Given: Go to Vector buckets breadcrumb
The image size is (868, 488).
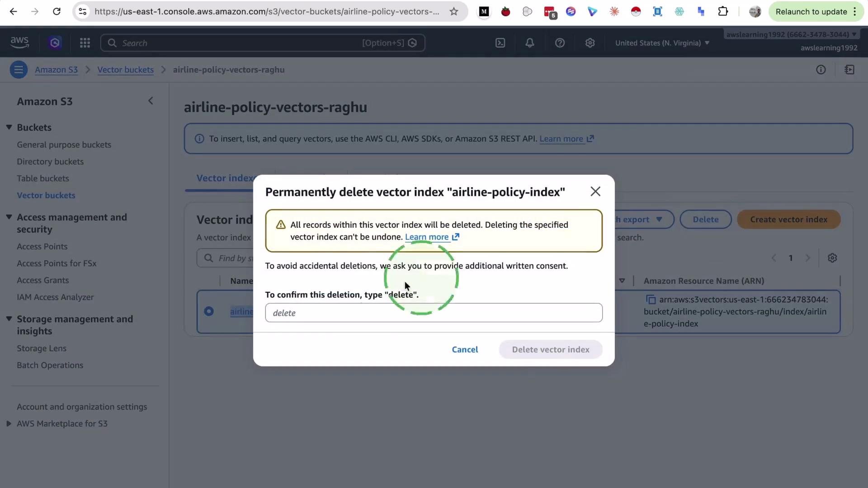Looking at the screenshot, I should (125, 70).
